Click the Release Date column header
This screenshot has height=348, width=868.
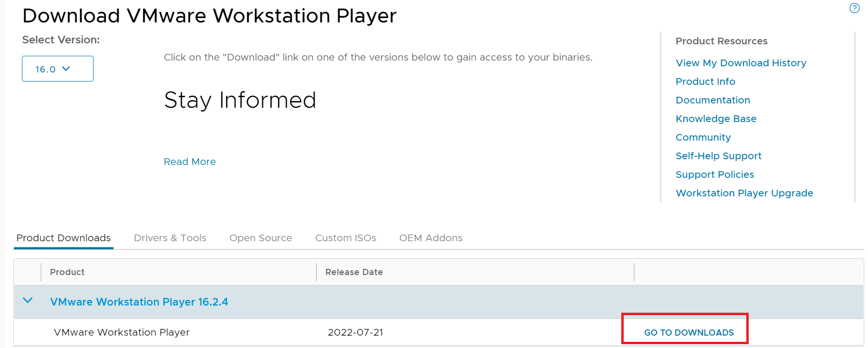tap(354, 272)
